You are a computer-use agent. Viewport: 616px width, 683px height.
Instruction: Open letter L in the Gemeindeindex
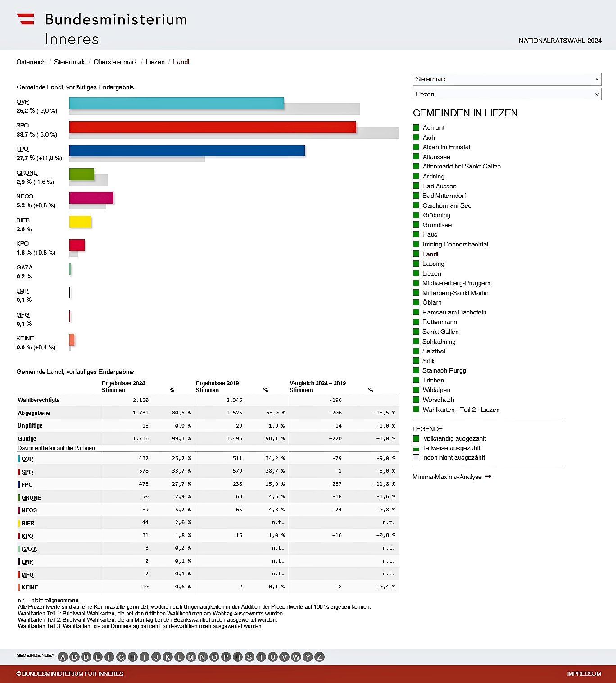point(179,657)
